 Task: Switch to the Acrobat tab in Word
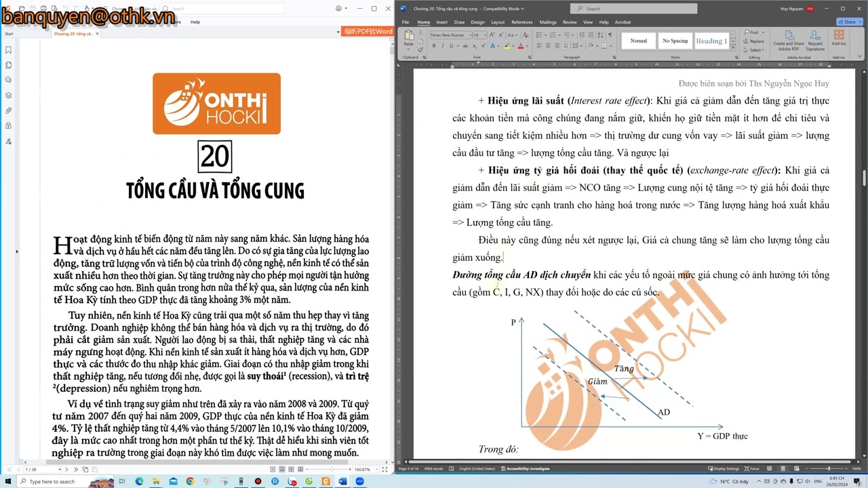click(x=623, y=22)
